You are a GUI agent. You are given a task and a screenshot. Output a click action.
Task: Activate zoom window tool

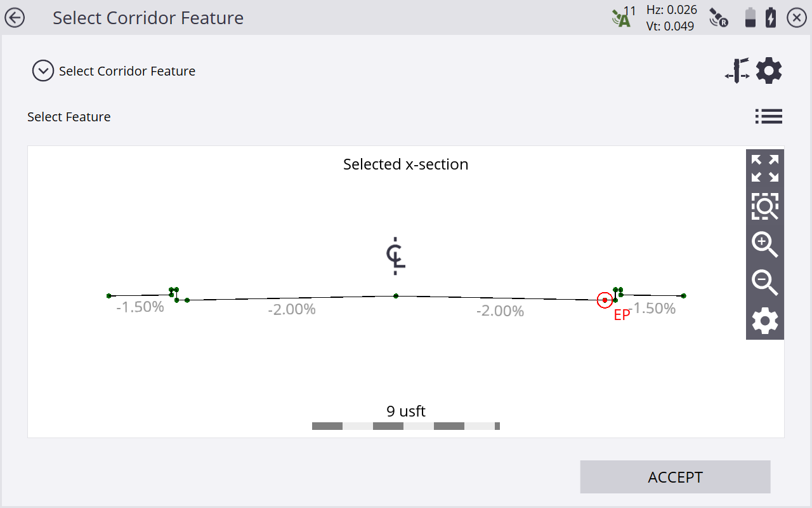765,206
